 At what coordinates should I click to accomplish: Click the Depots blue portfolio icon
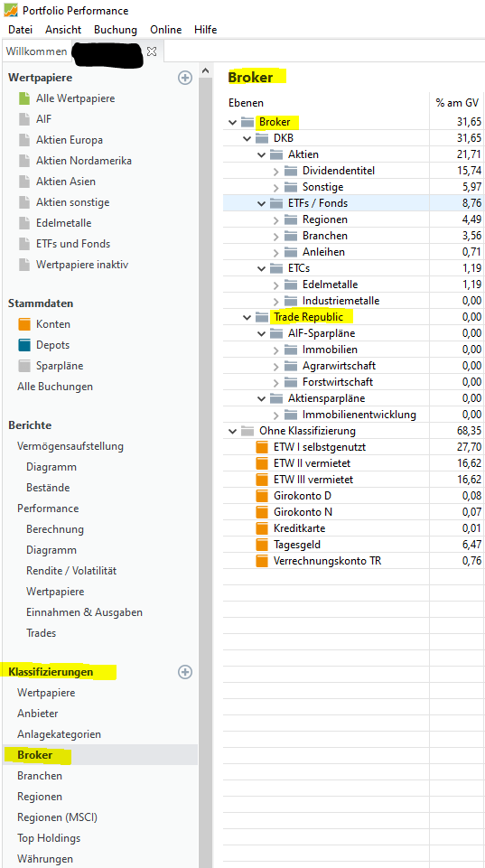pos(24,345)
